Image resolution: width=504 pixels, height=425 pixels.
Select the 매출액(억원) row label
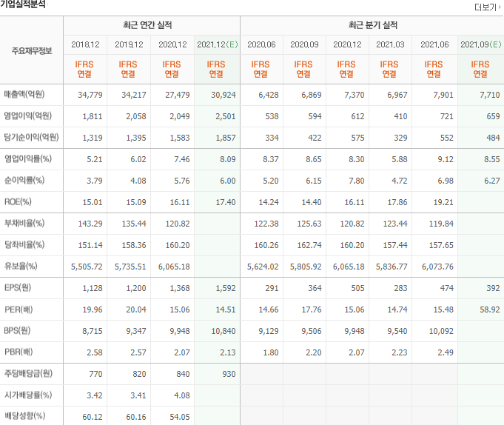(24, 95)
